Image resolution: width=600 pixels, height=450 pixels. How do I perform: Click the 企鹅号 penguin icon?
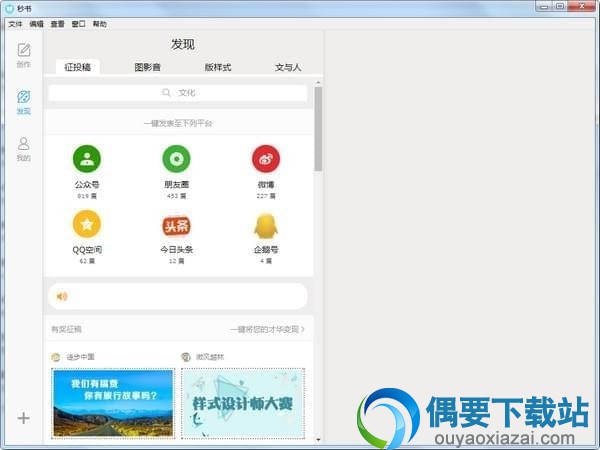point(266,226)
